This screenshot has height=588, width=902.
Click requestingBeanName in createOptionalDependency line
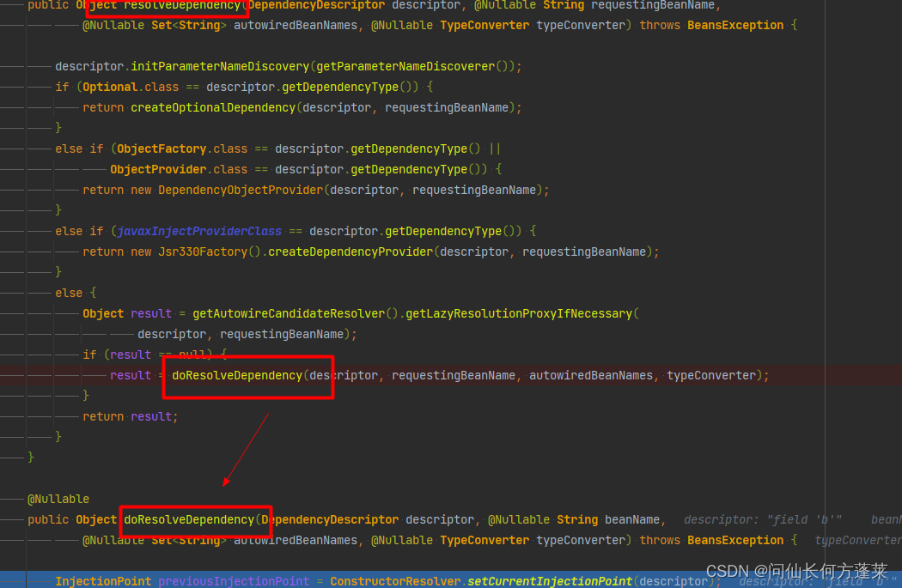pos(447,108)
